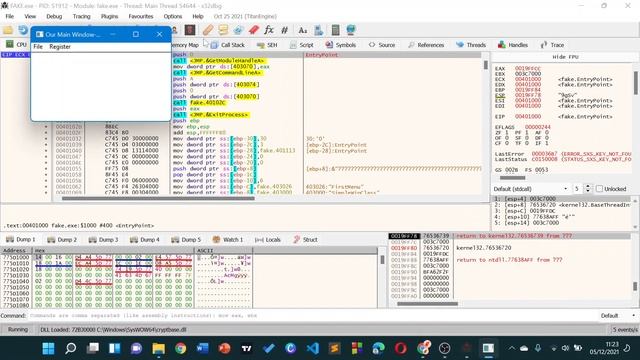This screenshot has height=360, width=640.
Task: Select the Dump 2 tab
Action: click(x=62, y=240)
